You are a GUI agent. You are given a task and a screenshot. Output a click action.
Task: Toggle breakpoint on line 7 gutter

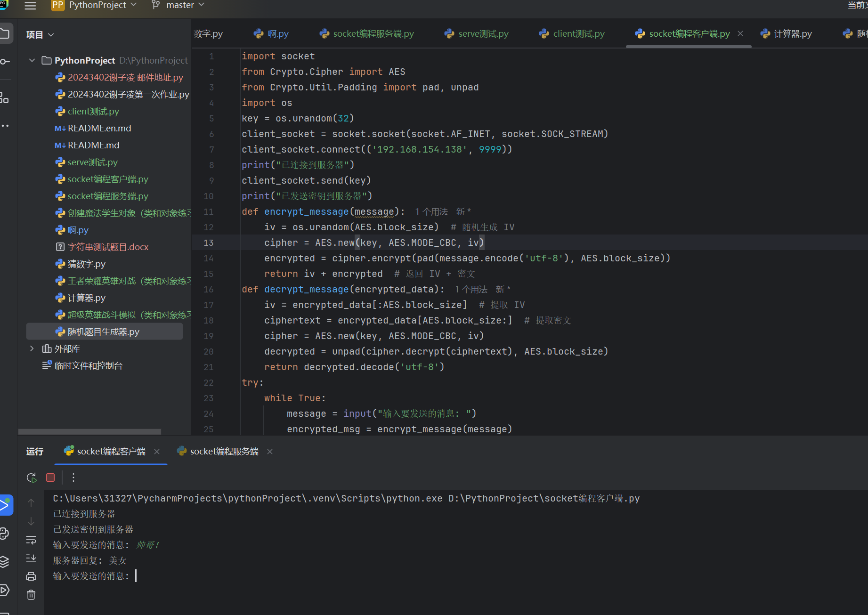211,149
